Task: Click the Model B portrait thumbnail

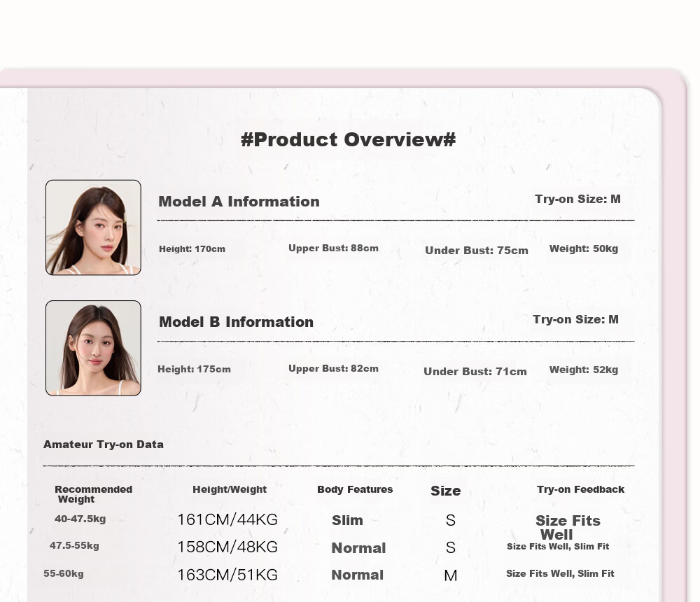Action: [x=93, y=348]
